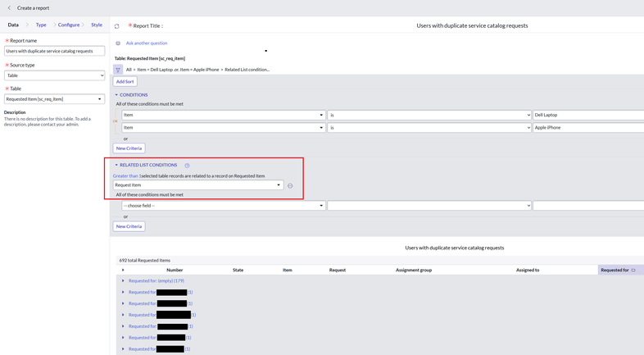Collapse the Related List Conditions section
Viewport: 644px width, 355px height.
[116, 165]
